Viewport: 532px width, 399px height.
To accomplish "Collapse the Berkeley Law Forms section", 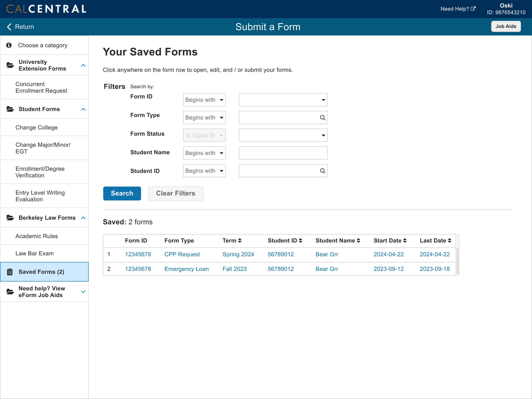I will [x=83, y=218].
